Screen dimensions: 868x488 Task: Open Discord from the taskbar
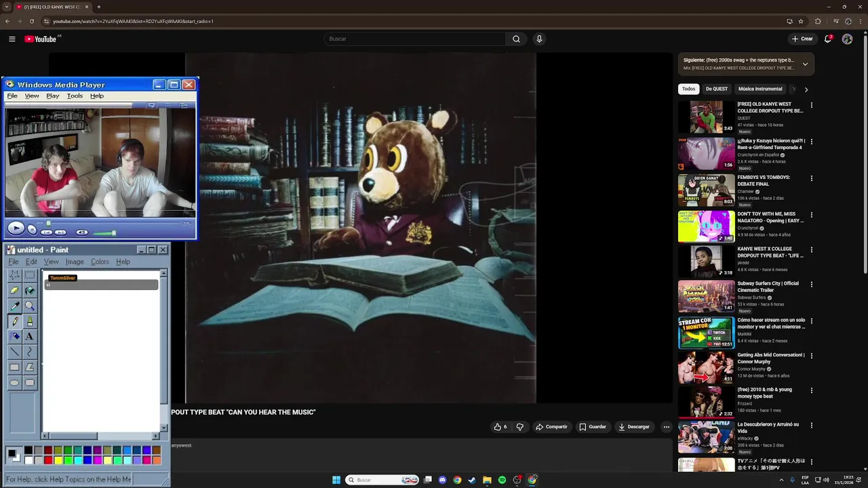(443, 480)
